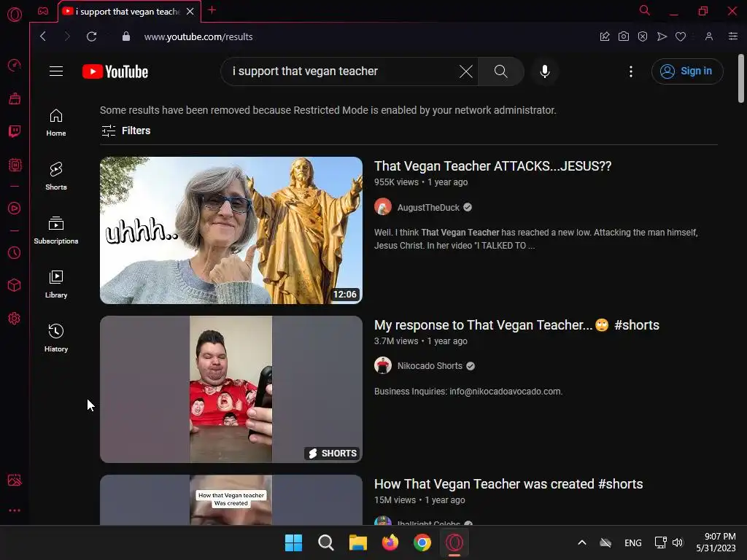Clear the YouTube search box text
Viewport: 747px width, 560px height.
point(466,71)
